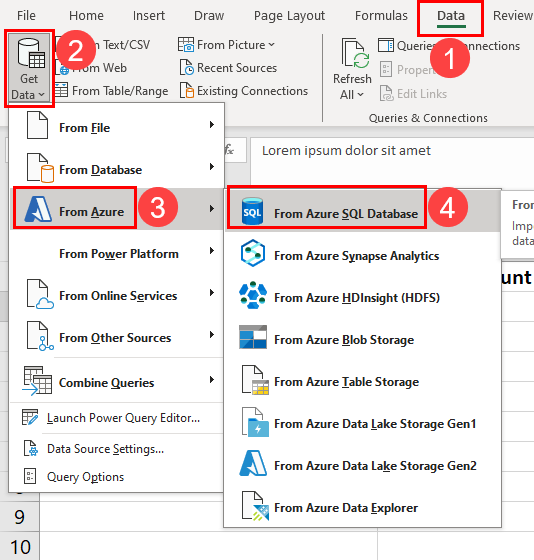This screenshot has width=534, height=560.
Task: Select From Azure SQL Database
Action: coord(363,211)
